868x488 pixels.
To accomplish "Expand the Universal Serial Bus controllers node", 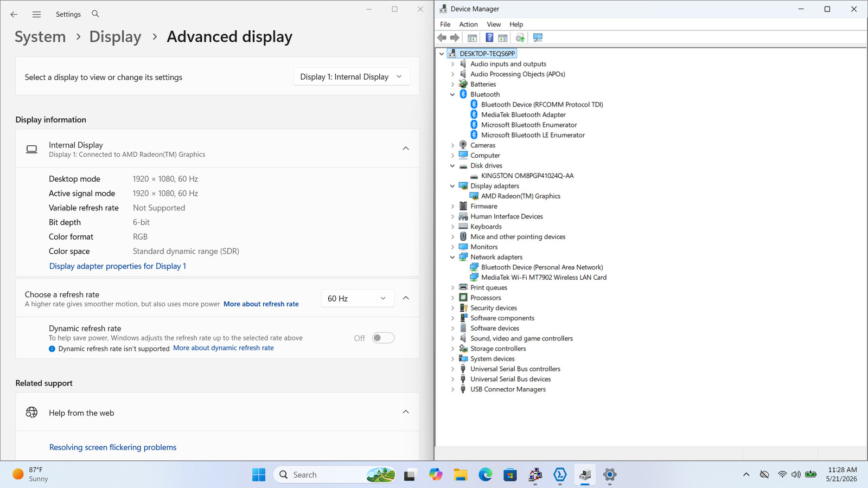I will (452, 369).
